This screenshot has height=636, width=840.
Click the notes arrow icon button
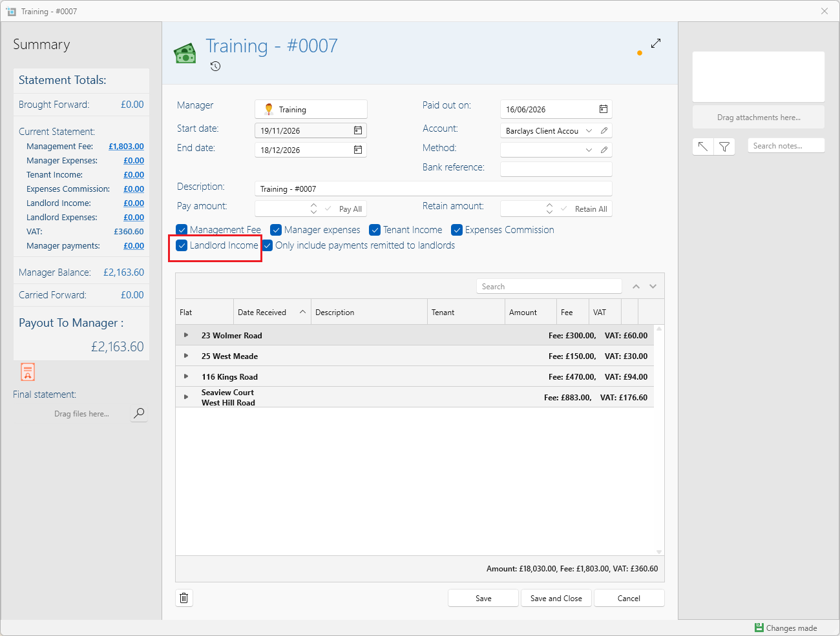click(703, 147)
